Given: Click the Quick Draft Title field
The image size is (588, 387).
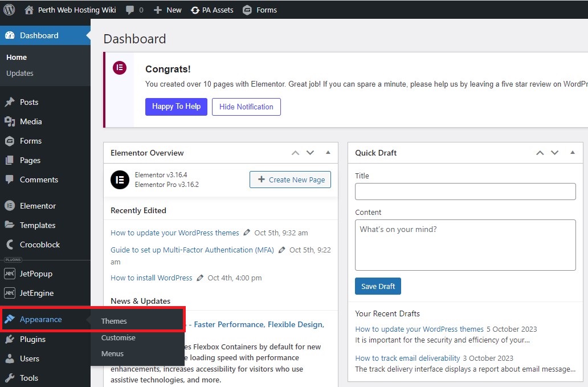Looking at the screenshot, I should pos(465,192).
